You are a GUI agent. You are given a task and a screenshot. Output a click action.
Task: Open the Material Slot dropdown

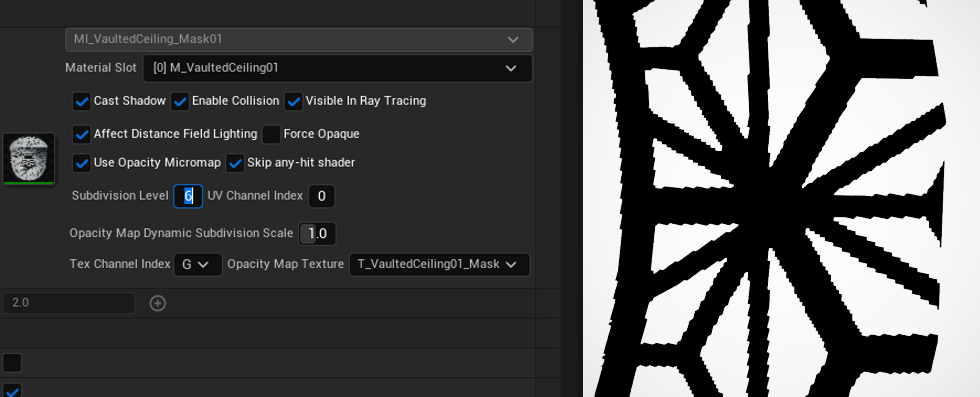pyautogui.click(x=338, y=68)
